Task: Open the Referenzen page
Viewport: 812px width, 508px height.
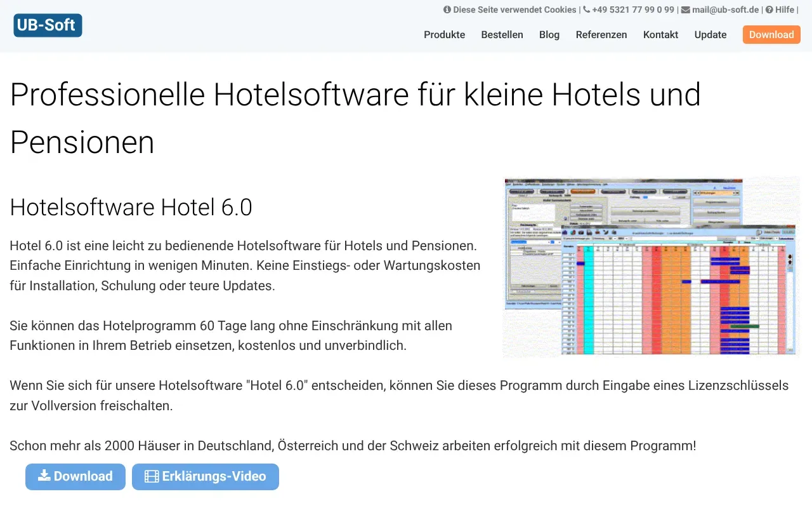Action: pyautogui.click(x=601, y=35)
